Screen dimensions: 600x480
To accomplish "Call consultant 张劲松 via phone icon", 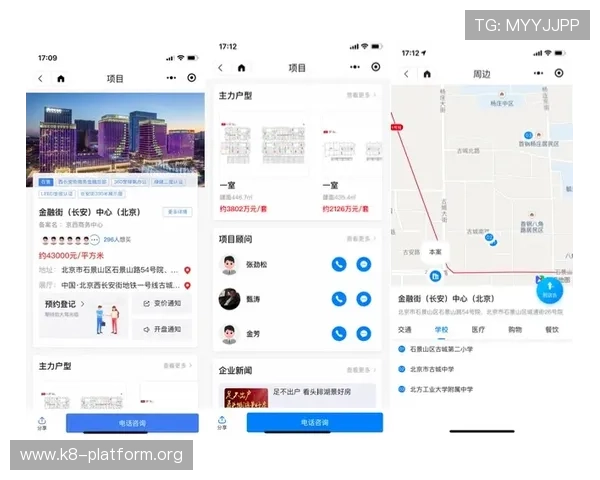I will pos(339,264).
